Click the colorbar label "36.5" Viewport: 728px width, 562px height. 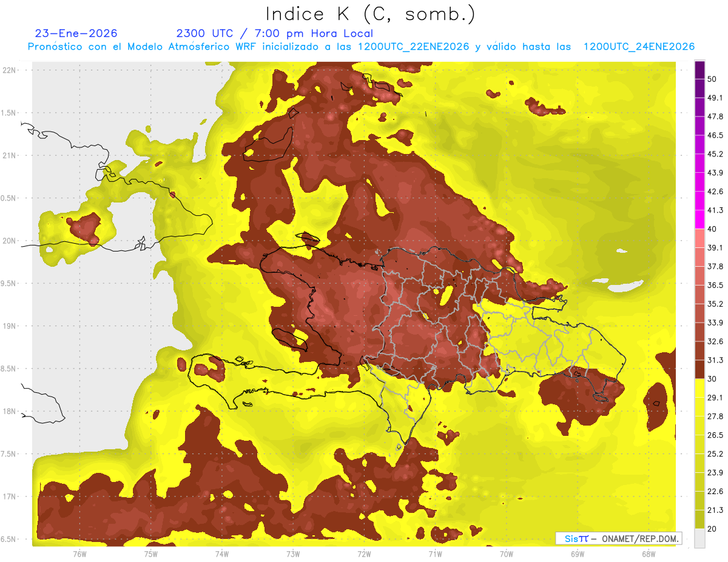[715, 285]
